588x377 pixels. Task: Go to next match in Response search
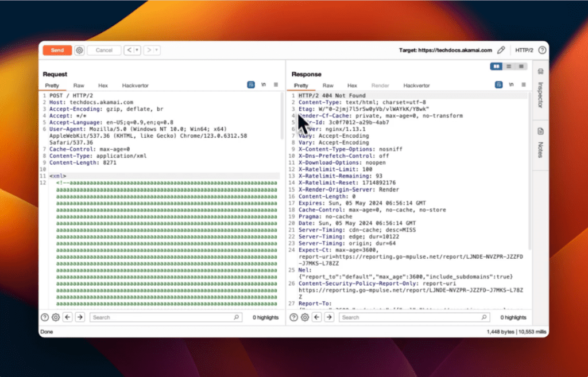coord(329,317)
